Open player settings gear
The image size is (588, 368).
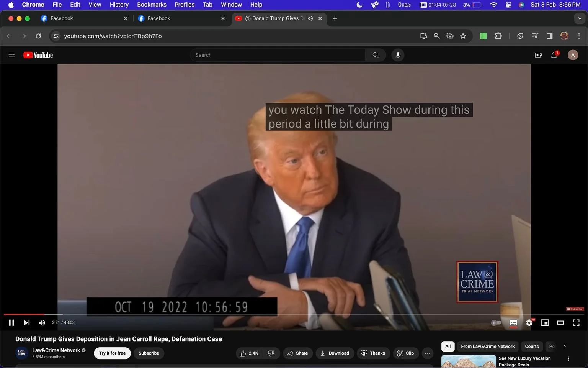[x=529, y=323]
